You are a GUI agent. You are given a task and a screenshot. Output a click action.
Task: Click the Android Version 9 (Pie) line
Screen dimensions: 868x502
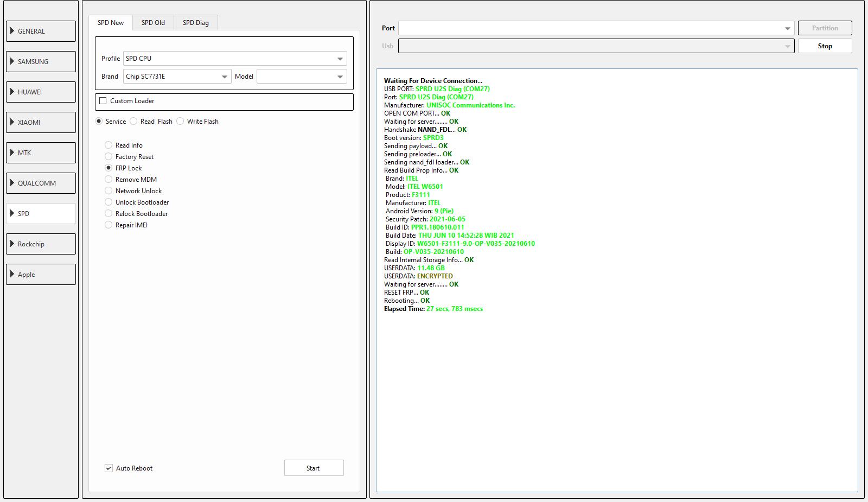click(419, 211)
